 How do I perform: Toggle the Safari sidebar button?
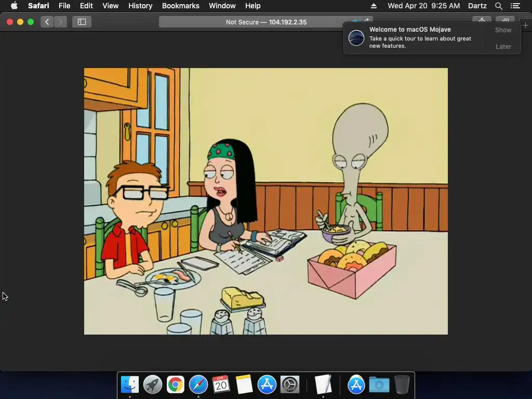point(82,22)
